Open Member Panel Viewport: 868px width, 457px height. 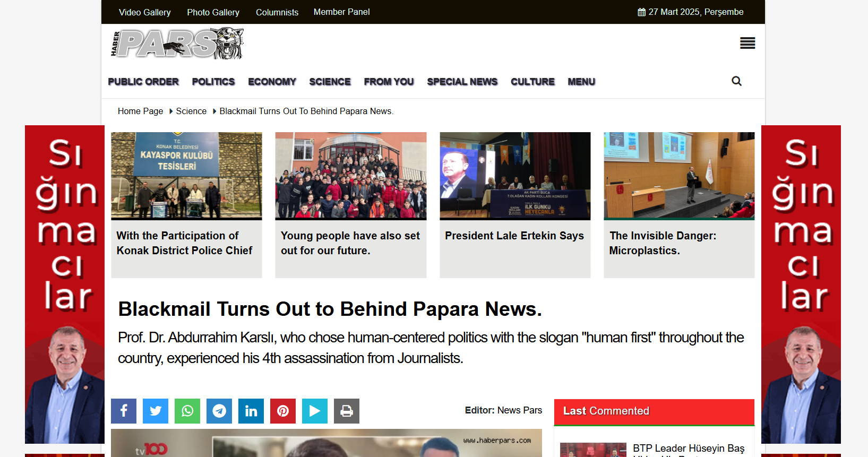pyautogui.click(x=341, y=12)
